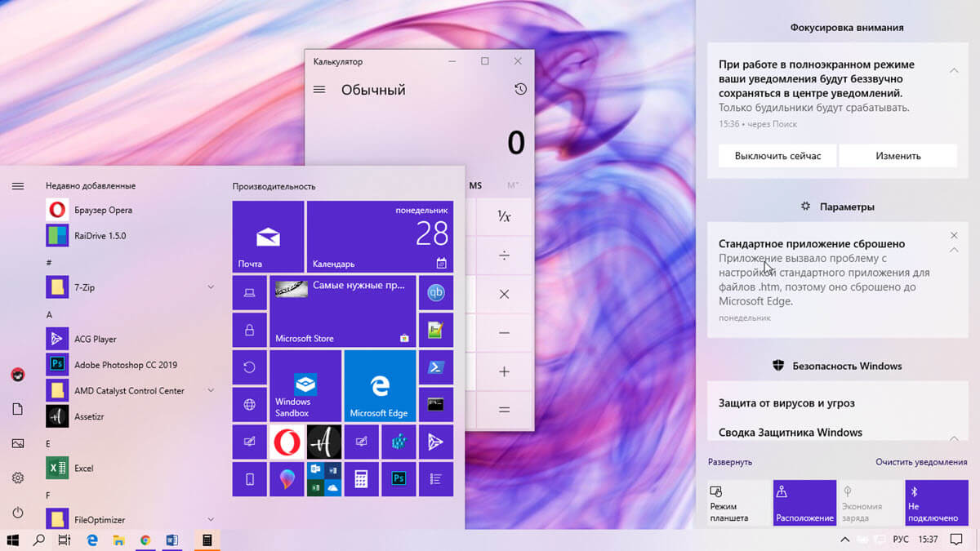Click the Развернуть link

click(x=730, y=462)
